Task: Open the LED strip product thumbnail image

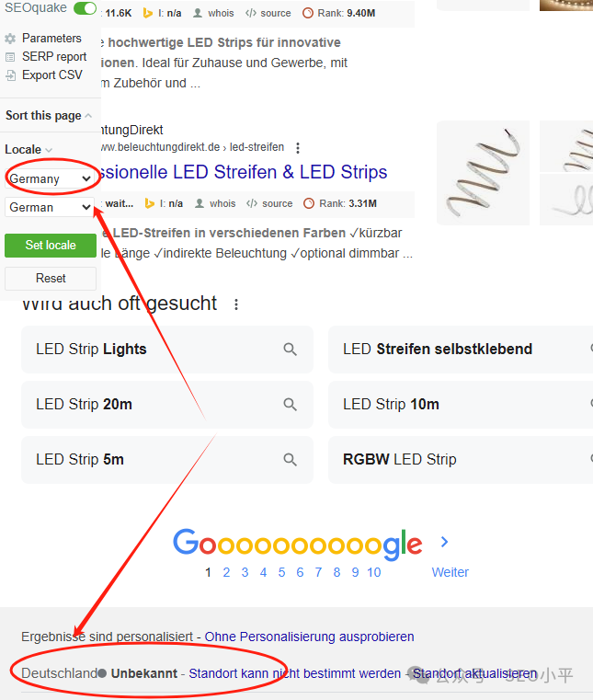Action: (483, 173)
